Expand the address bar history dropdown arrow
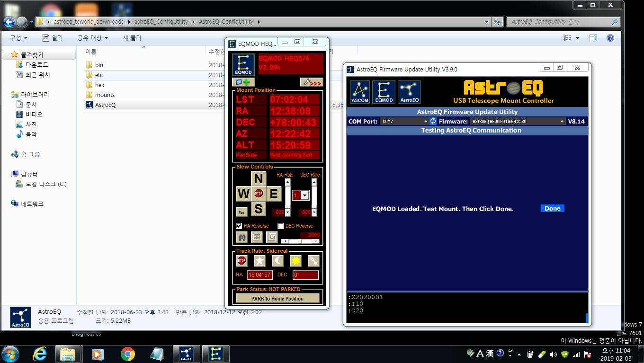This screenshot has height=363, width=644. pos(487,22)
